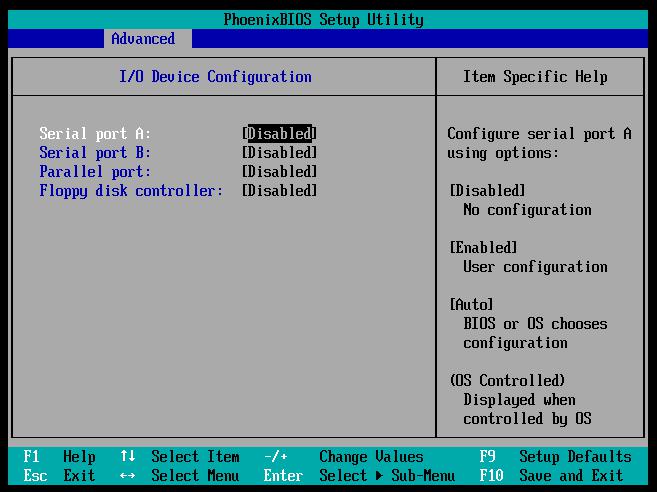The height and width of the screenshot is (492, 657).
Task: Click the 'Configure serial port A' help line
Action: coord(539,134)
